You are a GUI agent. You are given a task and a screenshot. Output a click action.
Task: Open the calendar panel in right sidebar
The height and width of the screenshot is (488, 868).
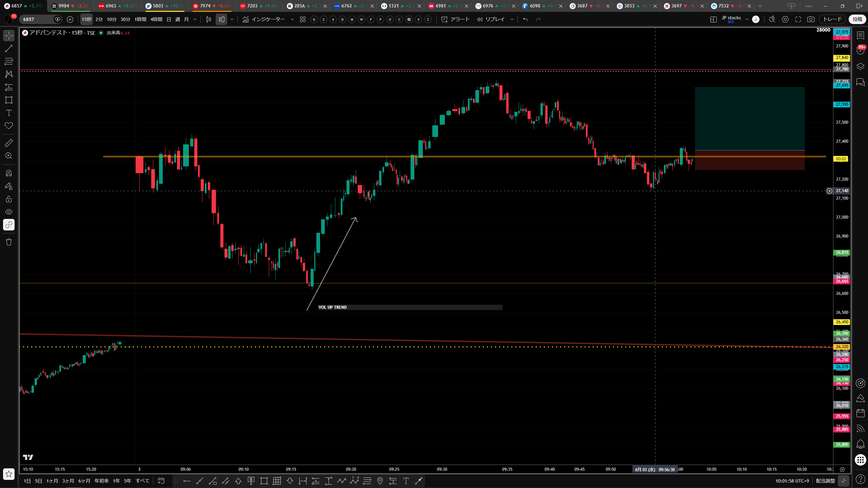point(860,413)
